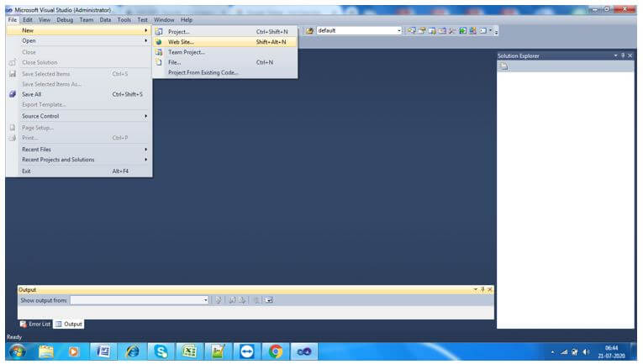
Task: Click the extension manager icon in toolbar
Action: 473,31
